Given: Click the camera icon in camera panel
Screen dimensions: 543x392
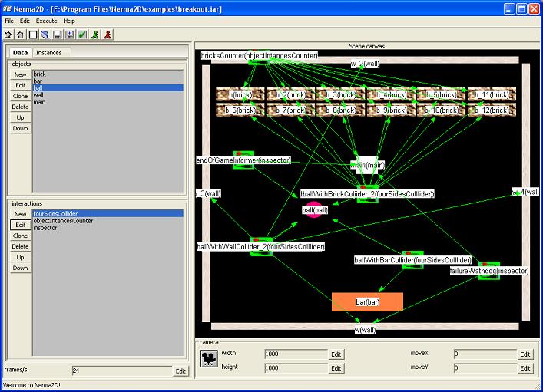Looking at the screenshot, I should click(207, 360).
